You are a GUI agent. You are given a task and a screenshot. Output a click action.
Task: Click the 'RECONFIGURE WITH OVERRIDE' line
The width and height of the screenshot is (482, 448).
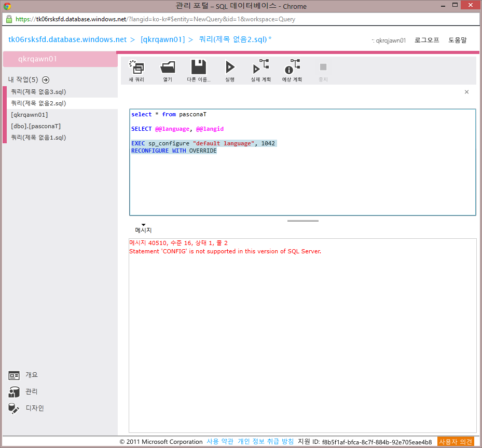174,151
